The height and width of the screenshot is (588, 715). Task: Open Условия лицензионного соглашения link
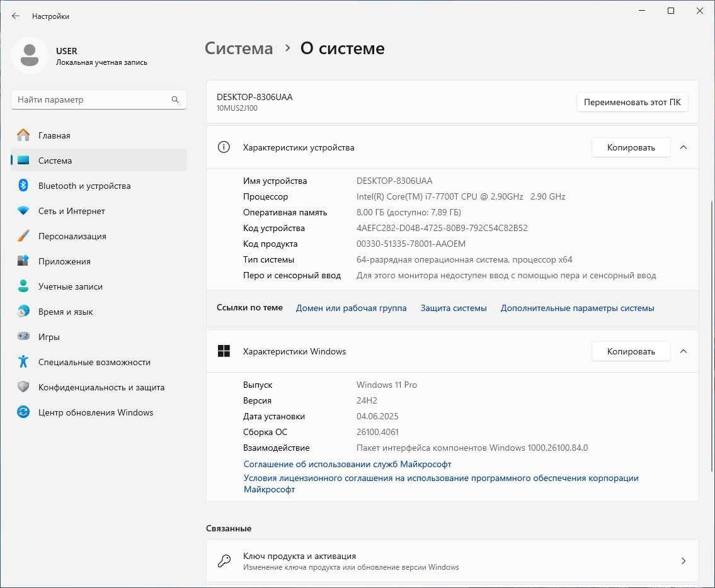(x=441, y=483)
